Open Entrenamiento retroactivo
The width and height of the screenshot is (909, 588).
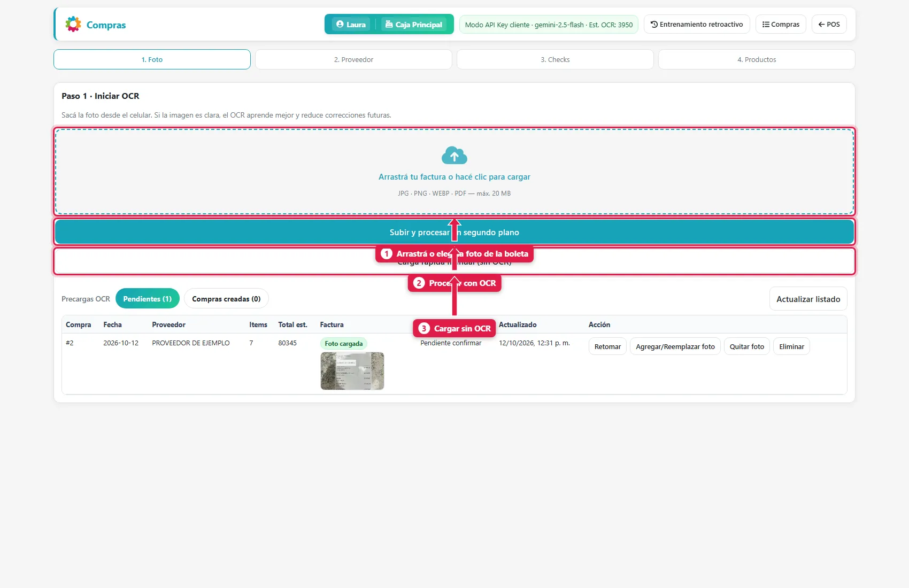697,24
